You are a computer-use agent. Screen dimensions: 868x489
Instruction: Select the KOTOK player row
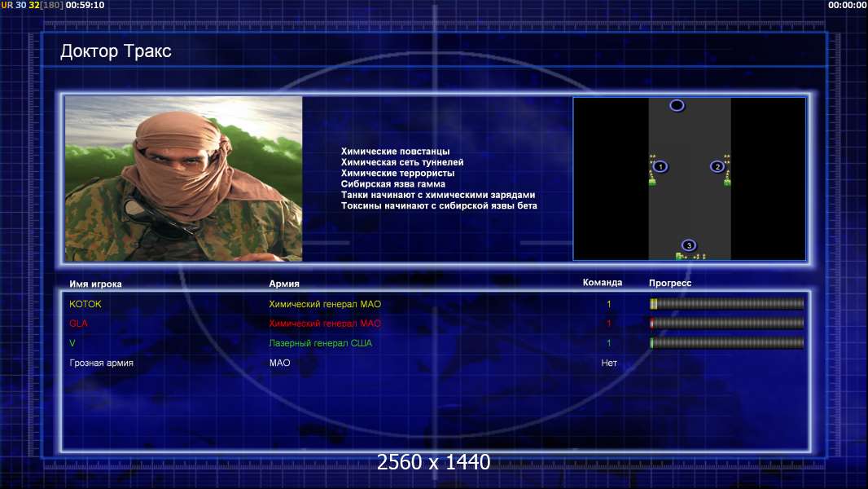(x=436, y=304)
